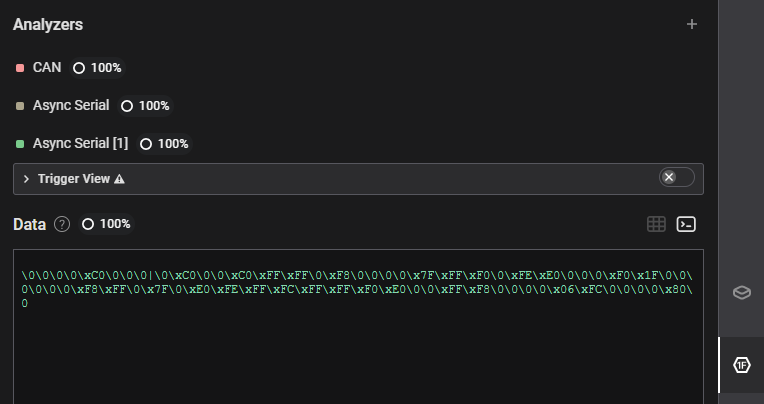
Task: Switch Data panel to terminal view icon
Action: pyautogui.click(x=686, y=224)
